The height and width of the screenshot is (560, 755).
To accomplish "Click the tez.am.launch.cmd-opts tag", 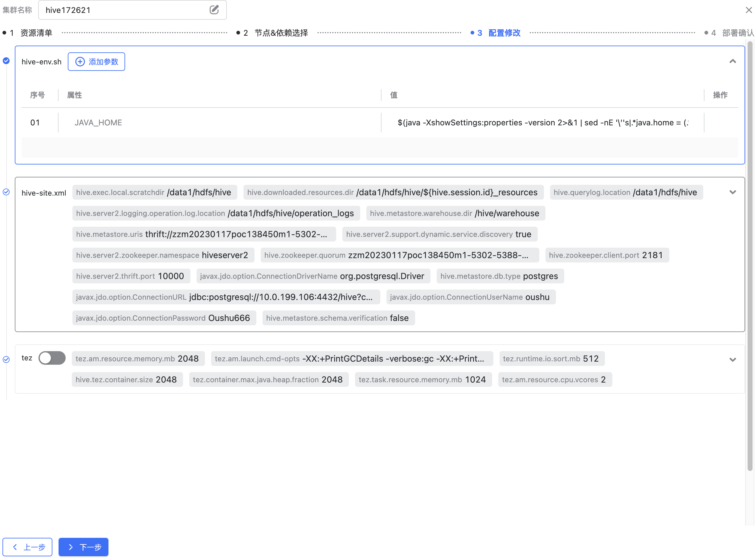I will pos(352,359).
